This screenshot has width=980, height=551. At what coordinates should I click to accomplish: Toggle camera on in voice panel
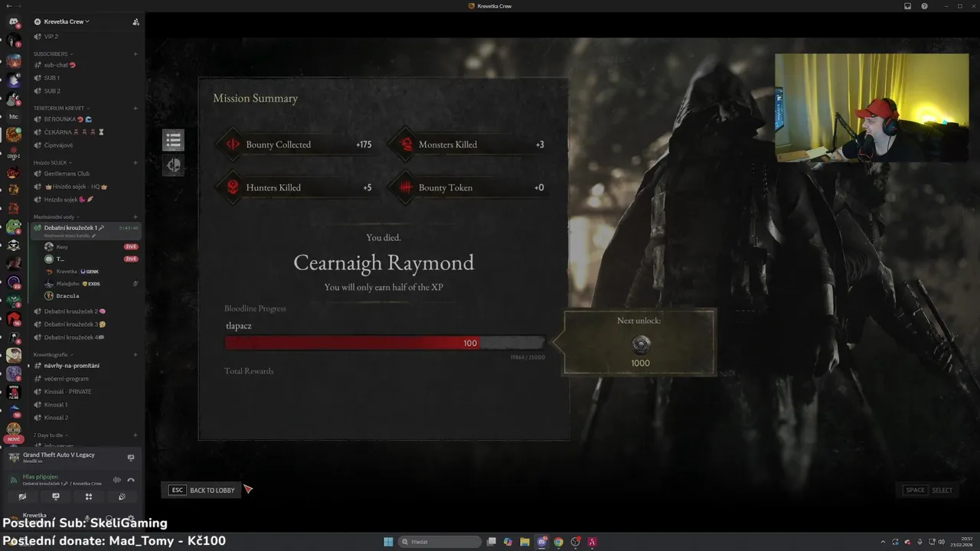coord(22,497)
